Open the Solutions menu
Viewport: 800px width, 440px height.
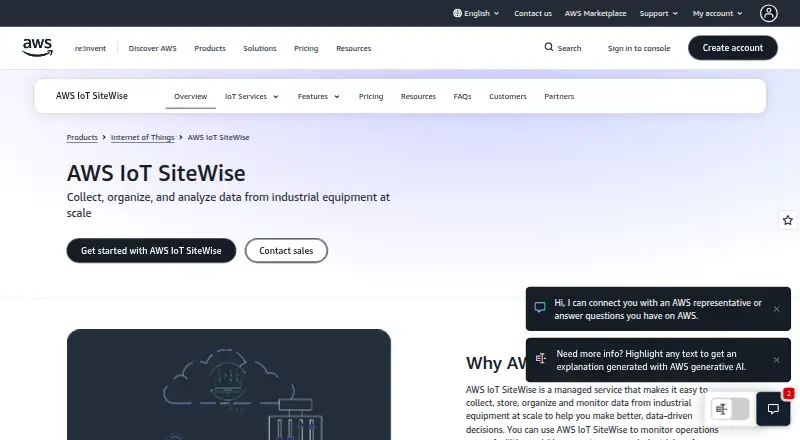[260, 48]
